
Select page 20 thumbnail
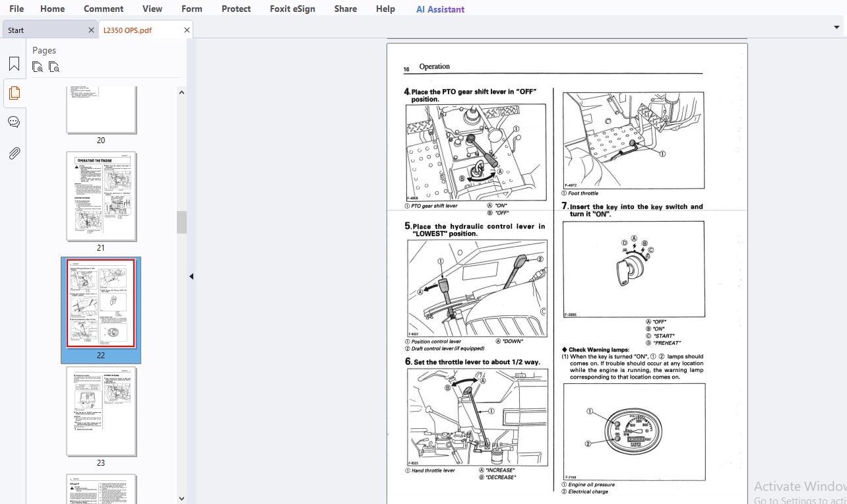101,110
